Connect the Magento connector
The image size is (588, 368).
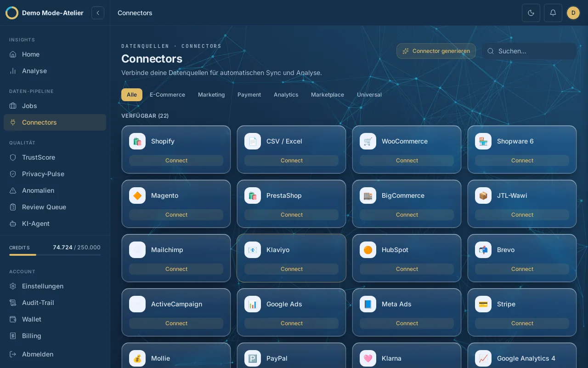click(176, 215)
